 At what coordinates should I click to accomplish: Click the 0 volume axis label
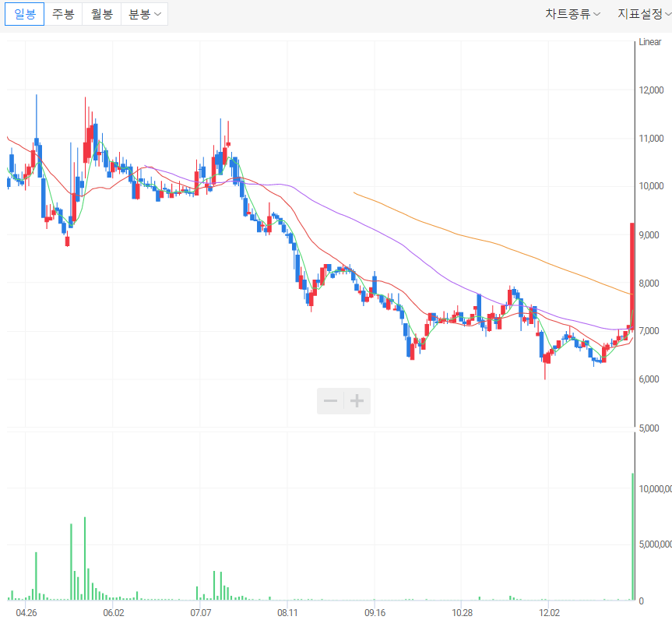641,601
